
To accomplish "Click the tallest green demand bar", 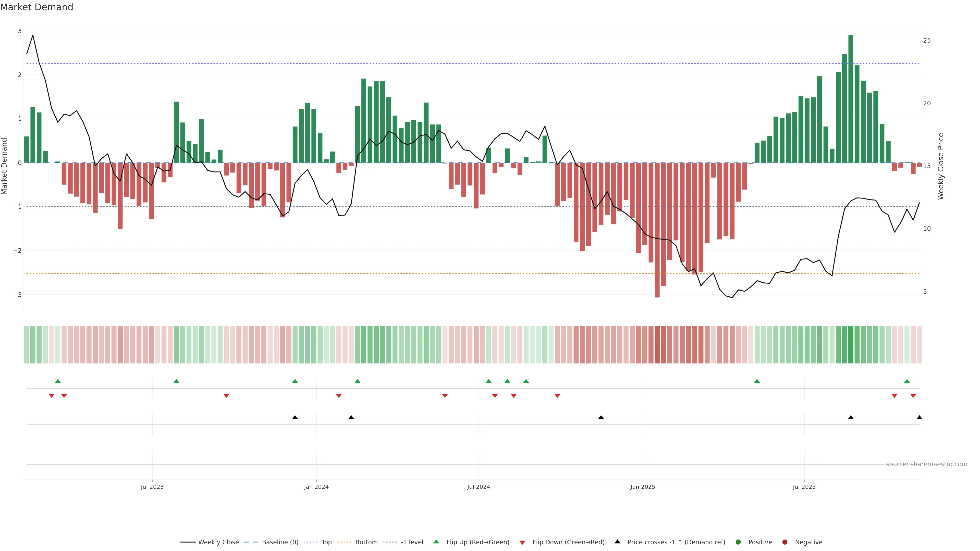I will coord(851,99).
